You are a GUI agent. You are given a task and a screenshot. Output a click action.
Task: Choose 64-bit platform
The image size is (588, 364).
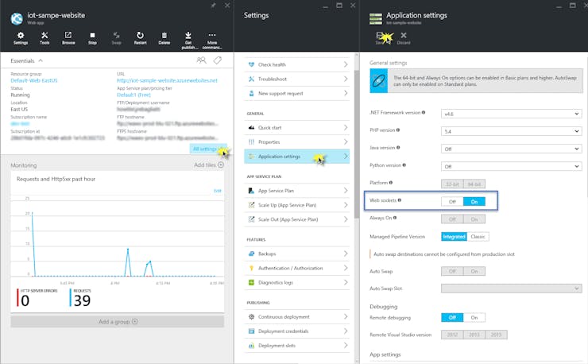pyautogui.click(x=474, y=184)
